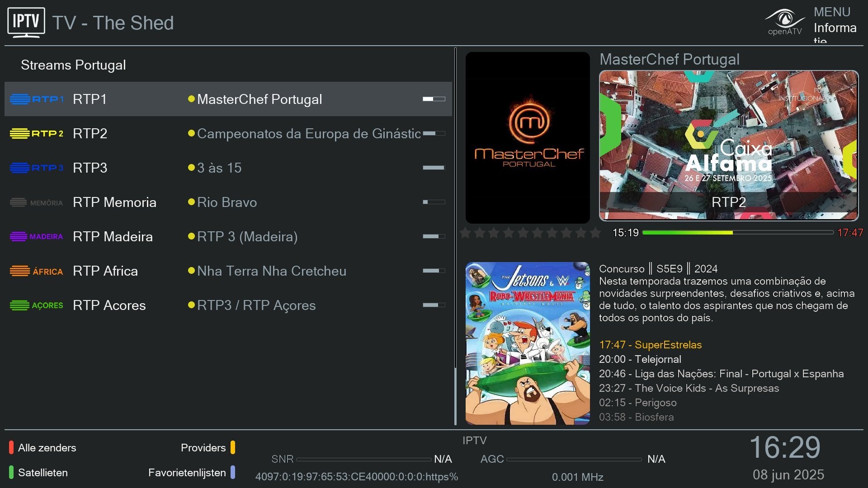The height and width of the screenshot is (488, 868).
Task: Click Campeonatos da Europa de Ginástica programme
Action: click(309, 133)
